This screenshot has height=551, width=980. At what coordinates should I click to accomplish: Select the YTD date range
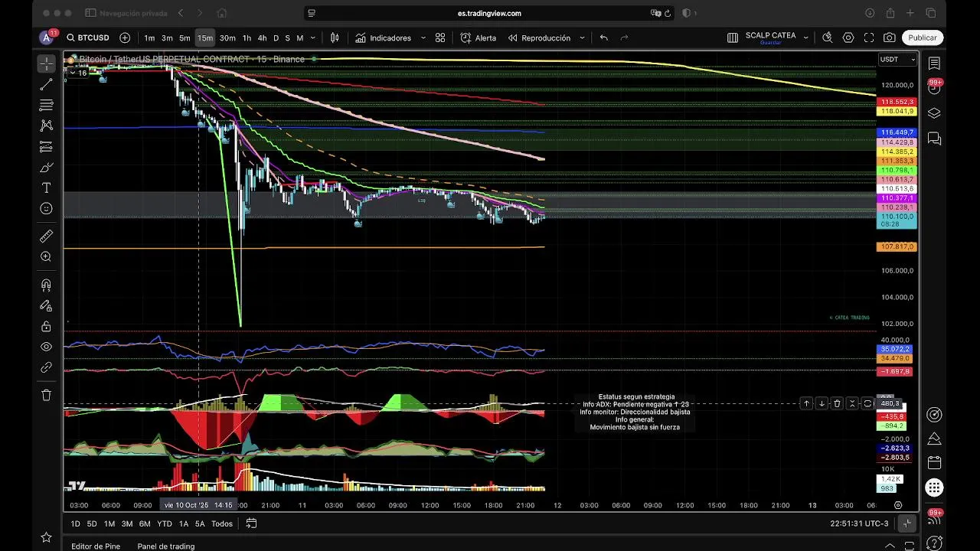click(165, 523)
